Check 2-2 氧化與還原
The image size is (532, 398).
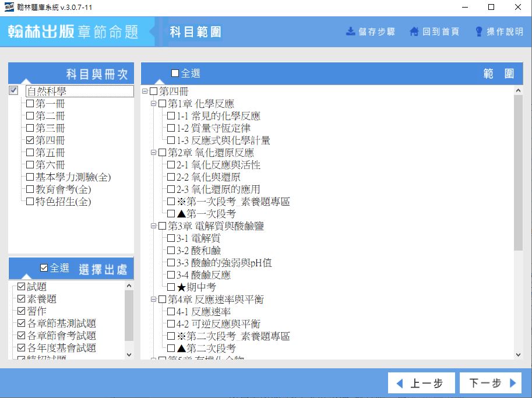point(171,177)
